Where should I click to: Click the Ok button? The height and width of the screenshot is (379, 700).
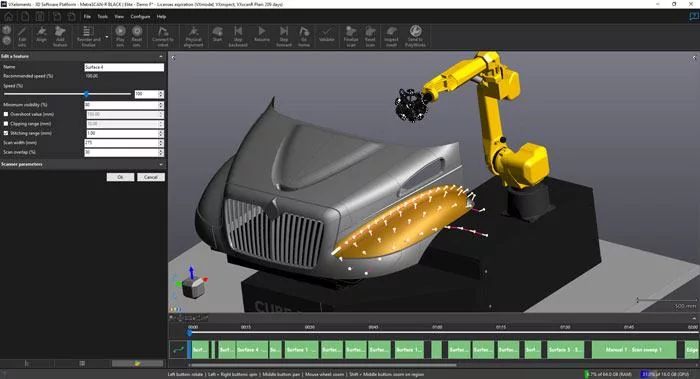click(x=120, y=177)
